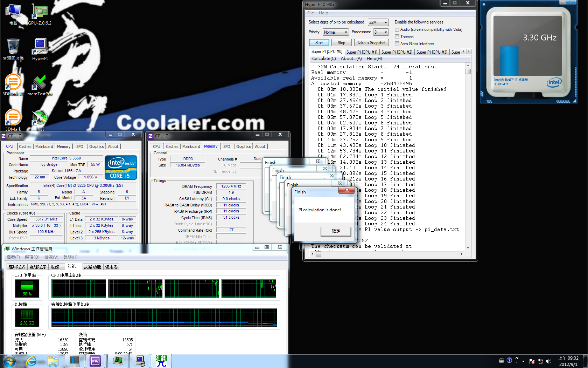Viewport: 588px width, 368px height.
Task: Select the Super PI [CPU #1] tab
Action: (x=362, y=52)
